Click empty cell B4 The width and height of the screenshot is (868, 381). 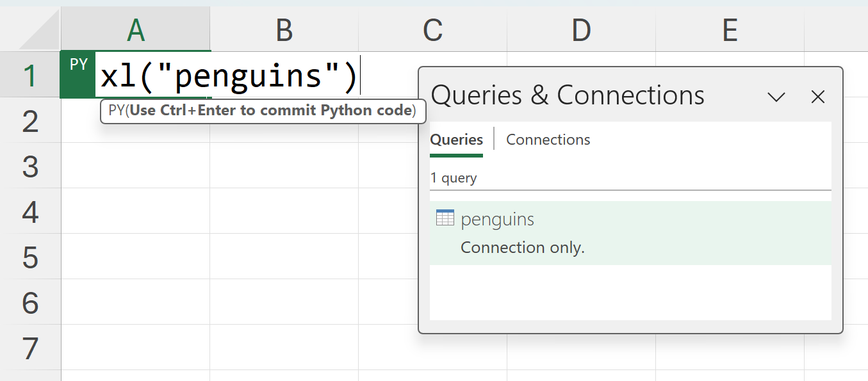coord(284,211)
